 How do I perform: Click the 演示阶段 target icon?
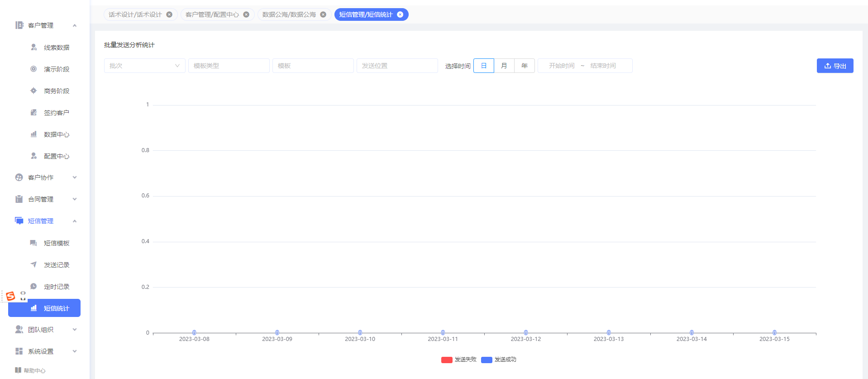point(33,69)
